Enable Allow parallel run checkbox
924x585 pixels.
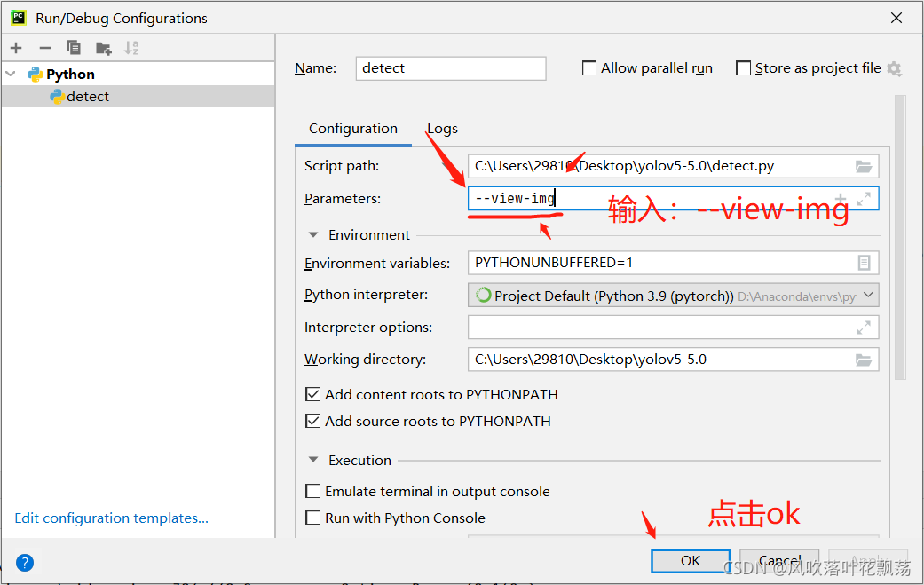pyautogui.click(x=589, y=68)
